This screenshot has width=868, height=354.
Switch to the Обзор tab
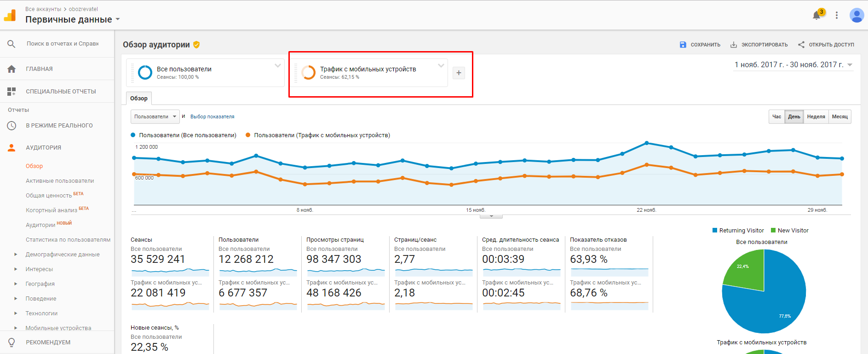point(139,98)
